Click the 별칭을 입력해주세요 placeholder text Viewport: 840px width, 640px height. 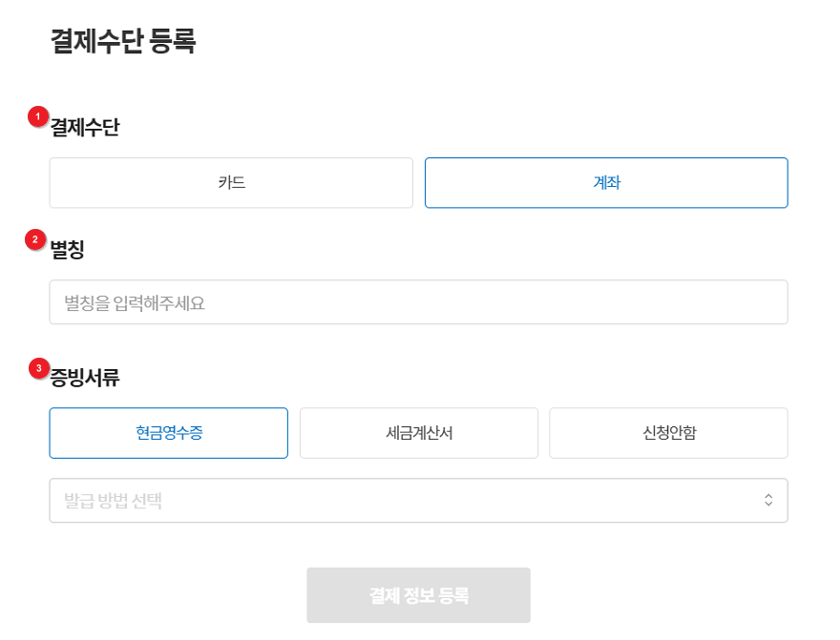pos(135,303)
